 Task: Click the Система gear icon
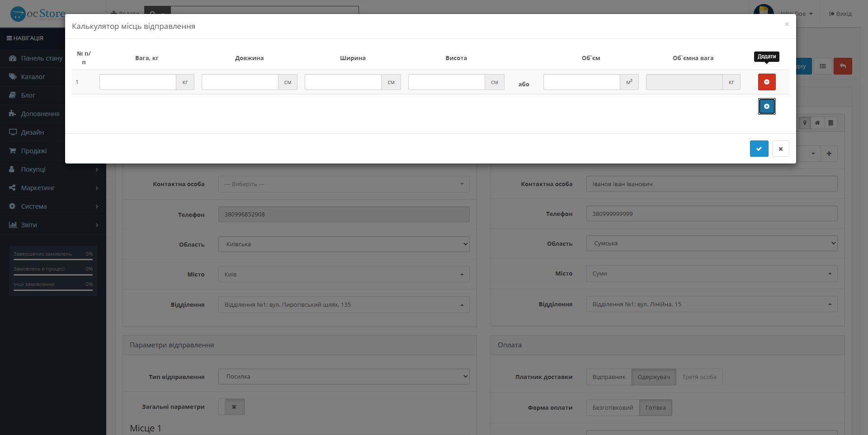pos(13,206)
